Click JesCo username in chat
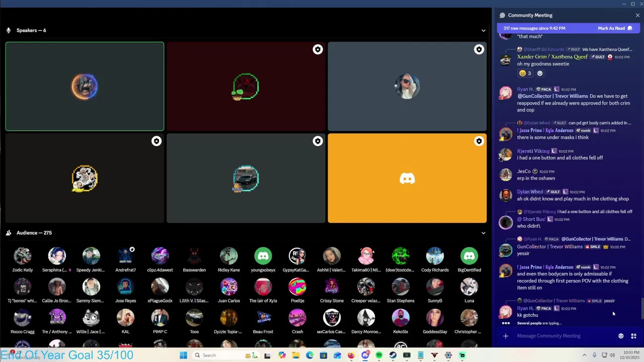The width and height of the screenshot is (644, 362). (524, 171)
